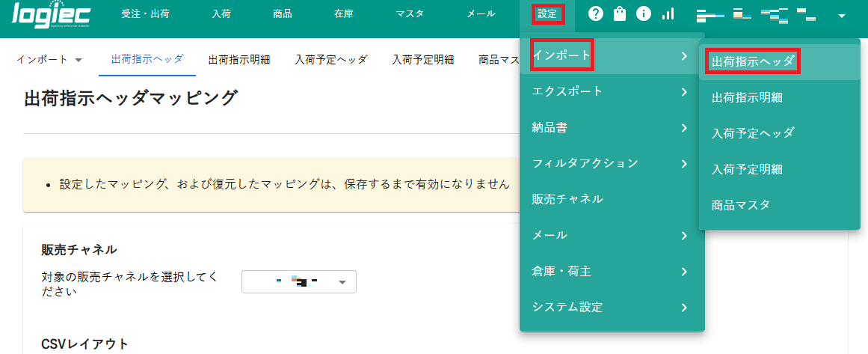
Task: Open the 入荷 menu
Action: coord(221,14)
